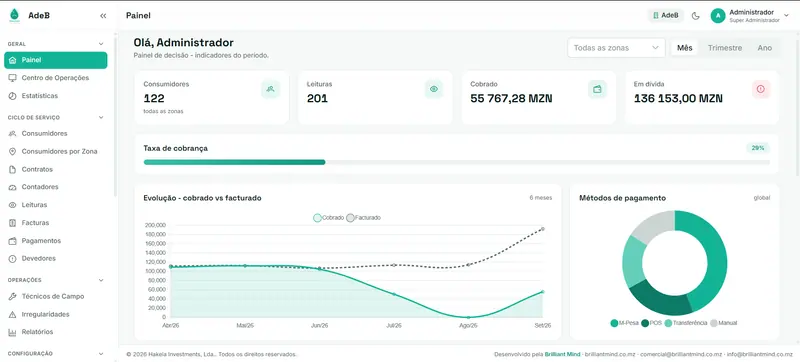Click the Jul/26 Cobrado data point
This screenshot has width=800, height=362.
[394, 294]
